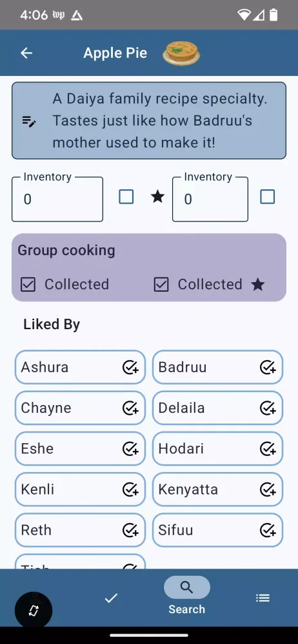Viewport: 298px width, 644px height.
Task: Click the first Inventory count field
Action: 57,200
